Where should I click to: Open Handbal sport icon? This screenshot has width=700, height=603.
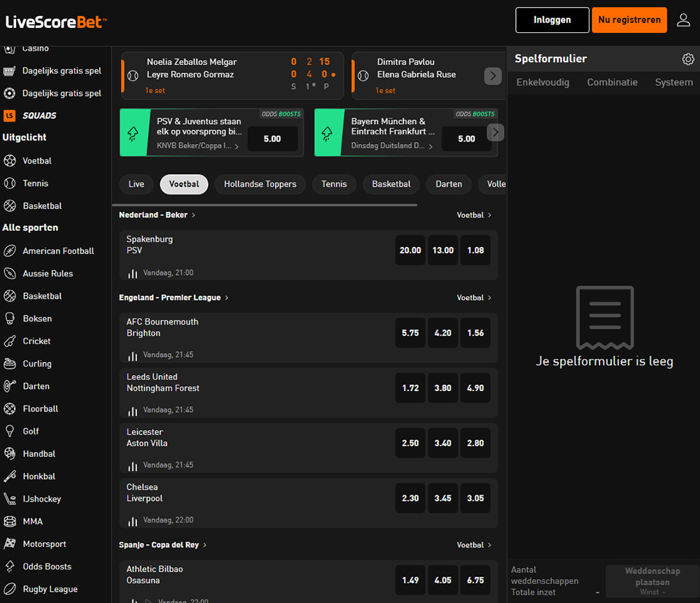(x=10, y=453)
